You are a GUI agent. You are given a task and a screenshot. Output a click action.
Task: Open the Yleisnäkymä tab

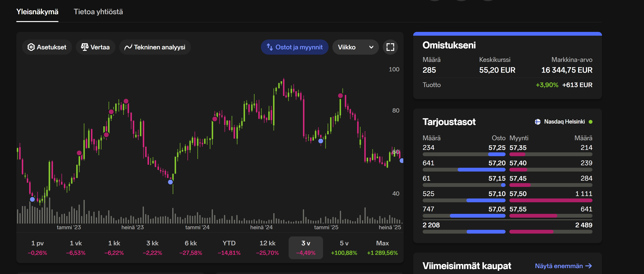point(37,12)
